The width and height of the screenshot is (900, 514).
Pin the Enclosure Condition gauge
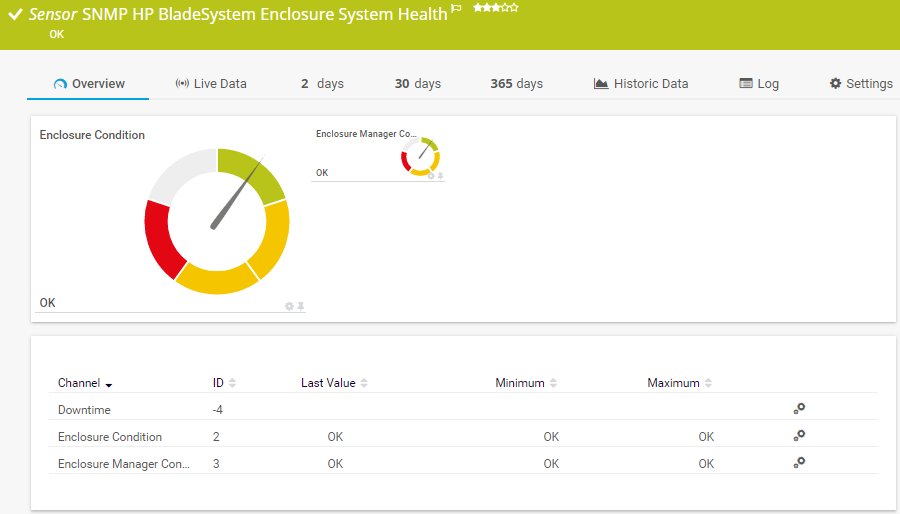click(x=300, y=306)
